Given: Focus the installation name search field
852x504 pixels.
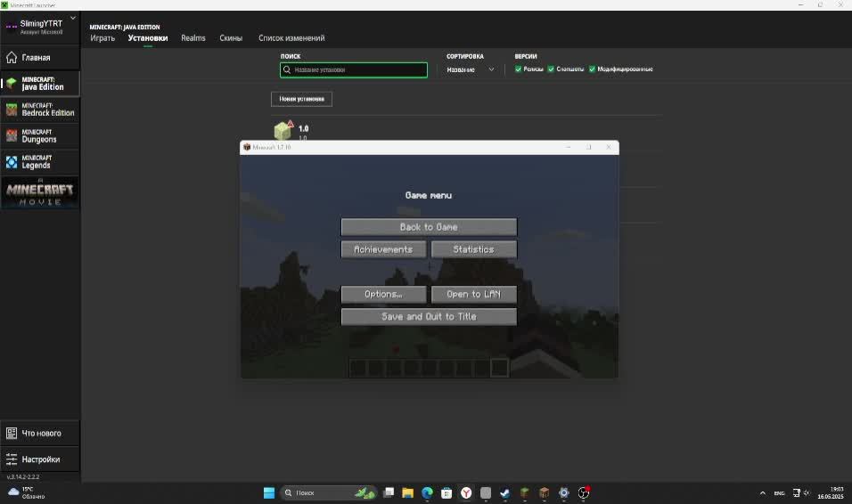Looking at the screenshot, I should (354, 70).
